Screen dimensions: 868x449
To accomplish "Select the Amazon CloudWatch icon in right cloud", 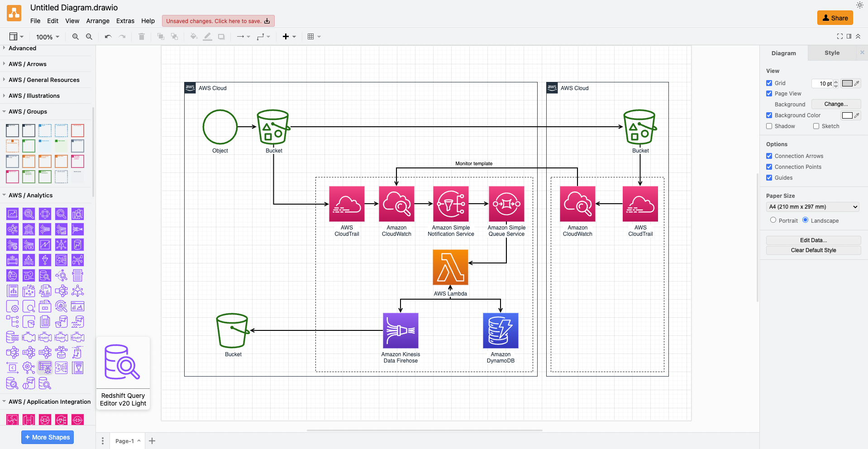I will pos(577,204).
